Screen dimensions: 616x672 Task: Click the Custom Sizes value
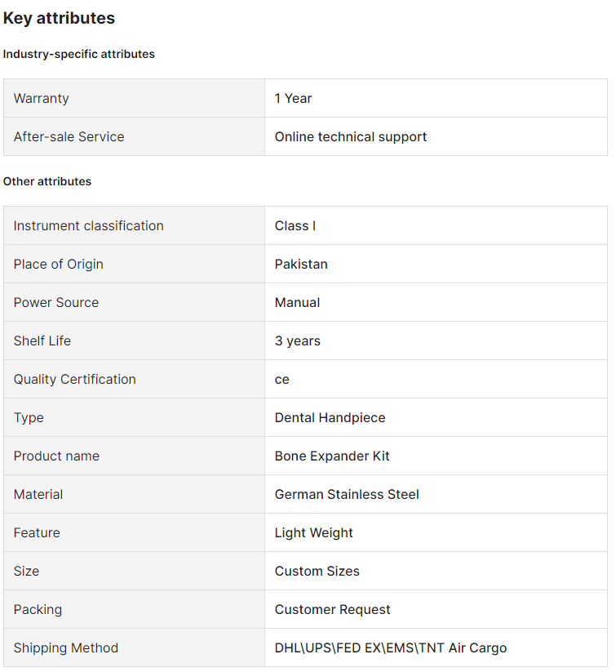click(317, 571)
